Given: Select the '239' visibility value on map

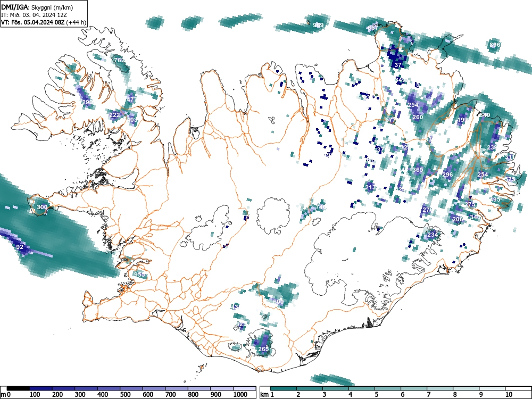Looking at the screenshot, I should tap(492, 147).
